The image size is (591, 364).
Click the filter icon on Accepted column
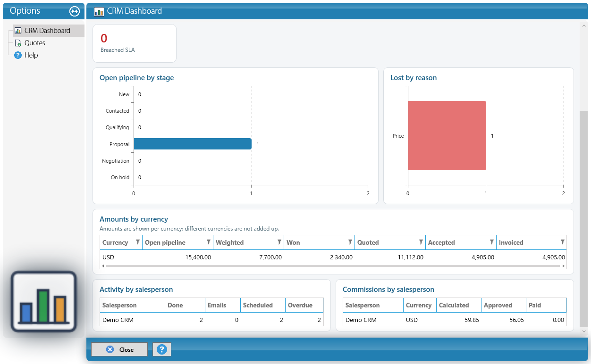(492, 242)
